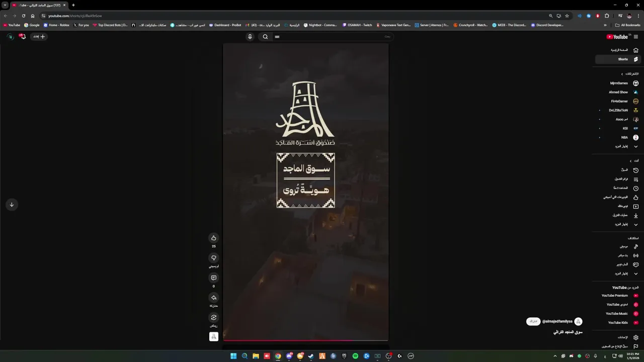Open the comments icon showing 0
This screenshot has height=362, width=644.
pos(214,278)
